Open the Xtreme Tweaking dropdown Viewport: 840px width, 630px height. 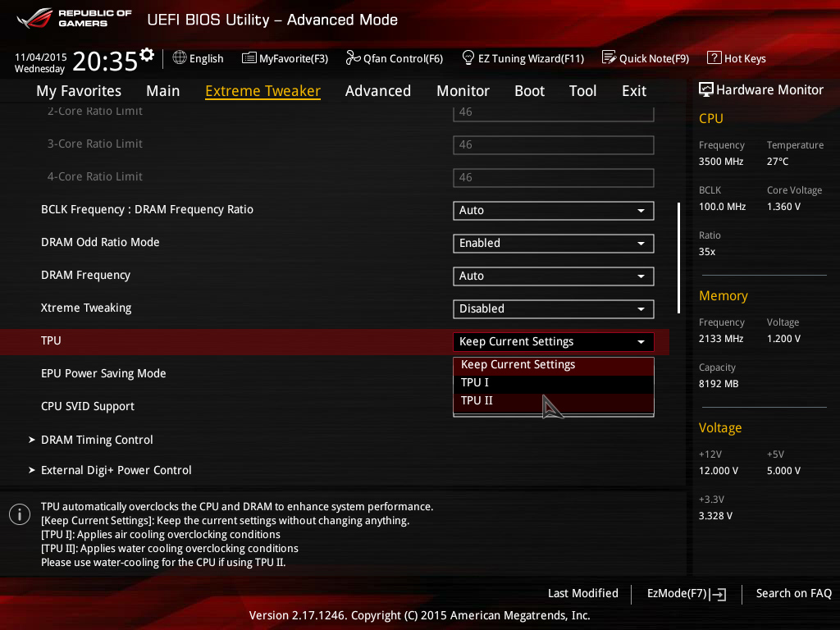point(554,308)
